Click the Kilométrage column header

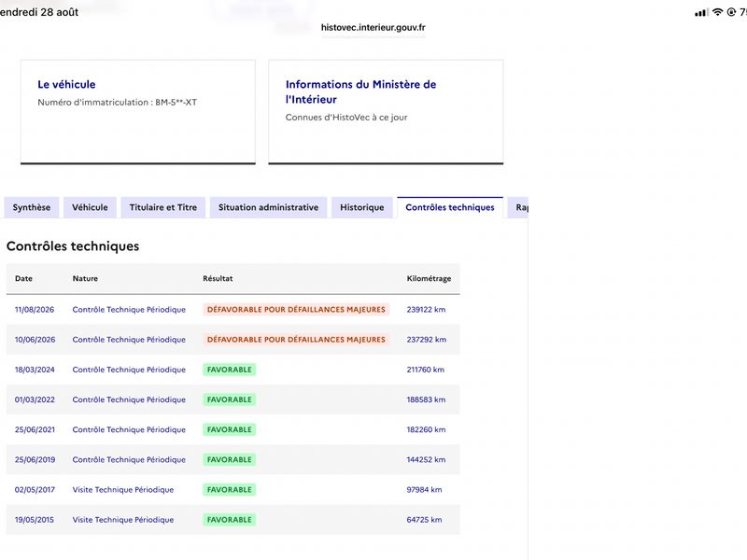[429, 278]
